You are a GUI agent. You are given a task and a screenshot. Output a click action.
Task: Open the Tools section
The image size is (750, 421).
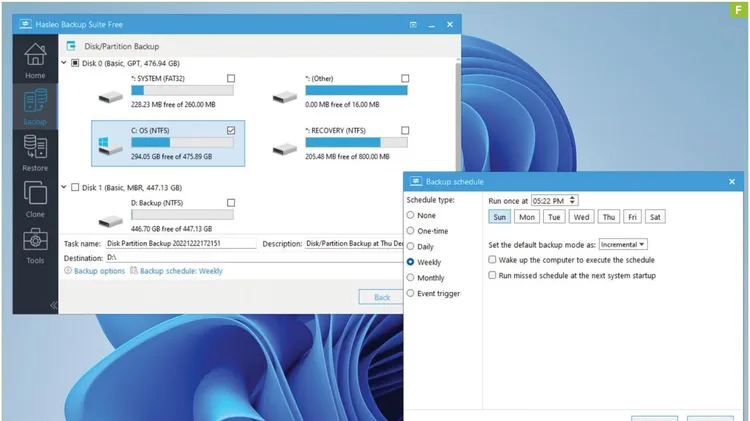click(x=35, y=245)
